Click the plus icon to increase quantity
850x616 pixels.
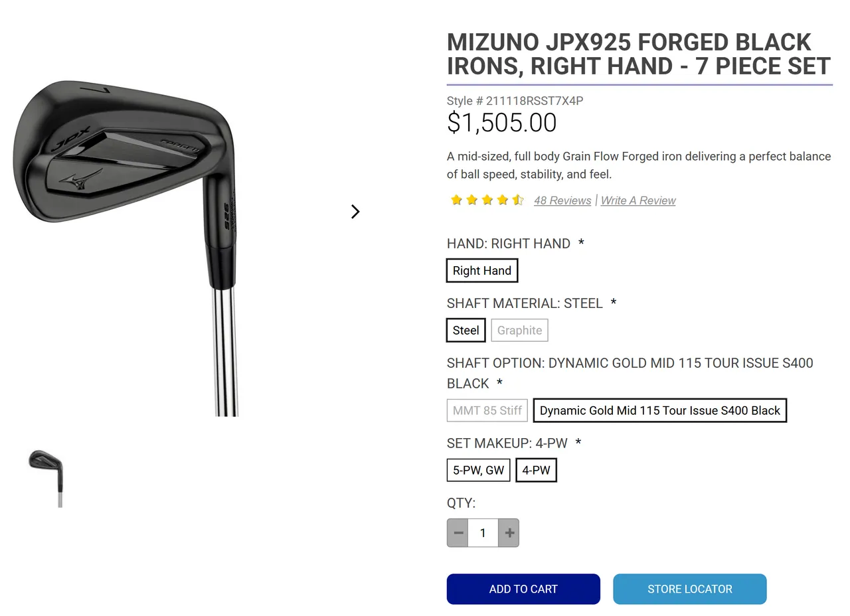pyautogui.click(x=509, y=532)
